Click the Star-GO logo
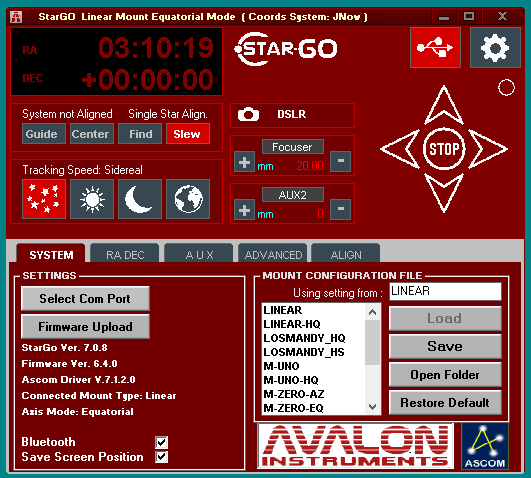 [x=286, y=49]
